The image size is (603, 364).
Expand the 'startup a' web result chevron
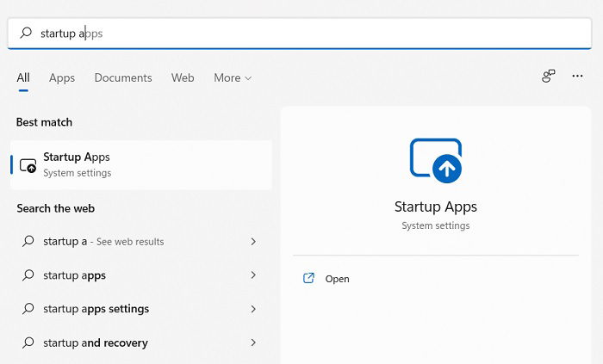(x=253, y=242)
